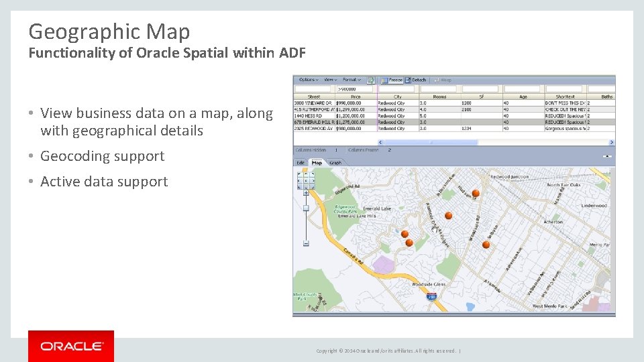The height and width of the screenshot is (362, 644).
Task: Pan the map south with the down arrow
Action: (x=306, y=187)
